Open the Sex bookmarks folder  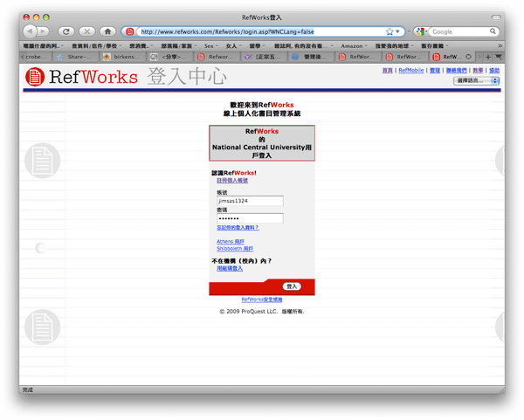210,46
